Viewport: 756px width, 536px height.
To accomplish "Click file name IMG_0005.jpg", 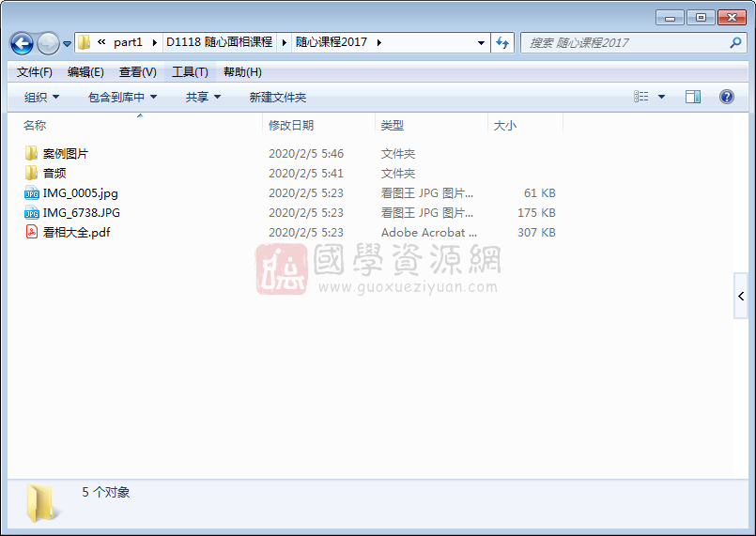I will 81,193.
